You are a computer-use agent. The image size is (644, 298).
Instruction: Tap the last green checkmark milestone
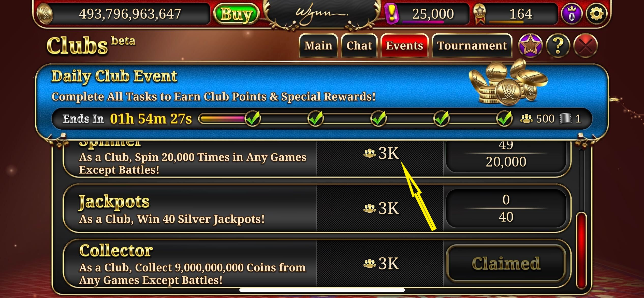pos(504,118)
